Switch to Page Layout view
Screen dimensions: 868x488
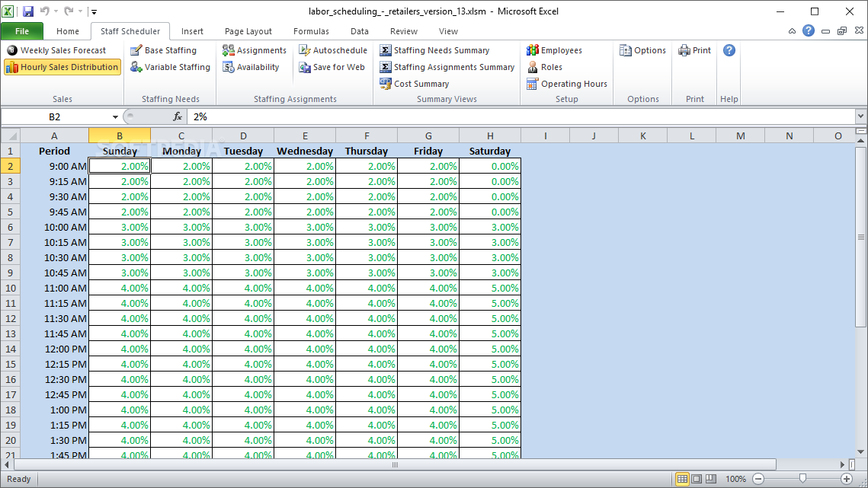point(697,479)
